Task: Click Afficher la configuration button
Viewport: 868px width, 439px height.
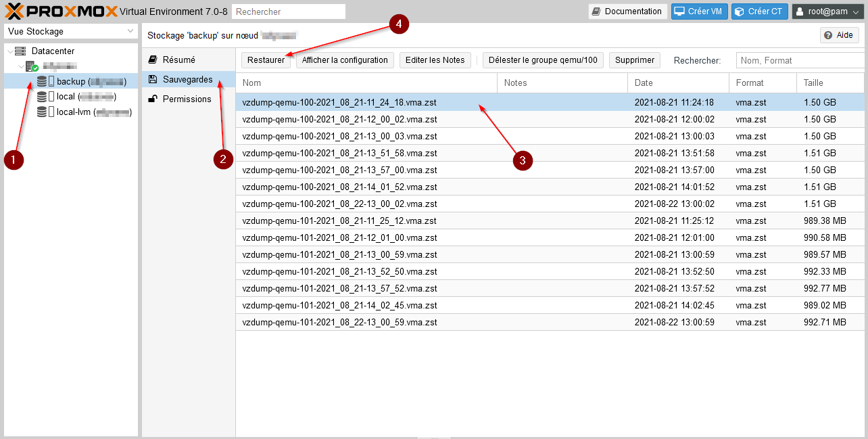Action: click(345, 60)
